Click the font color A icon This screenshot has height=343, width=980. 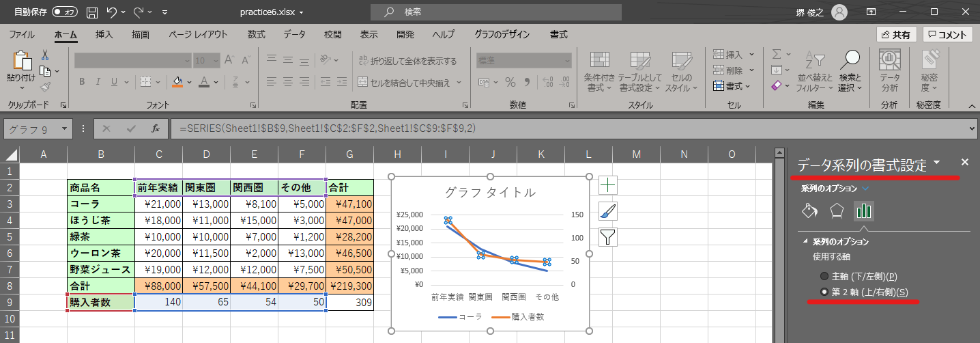click(x=203, y=82)
